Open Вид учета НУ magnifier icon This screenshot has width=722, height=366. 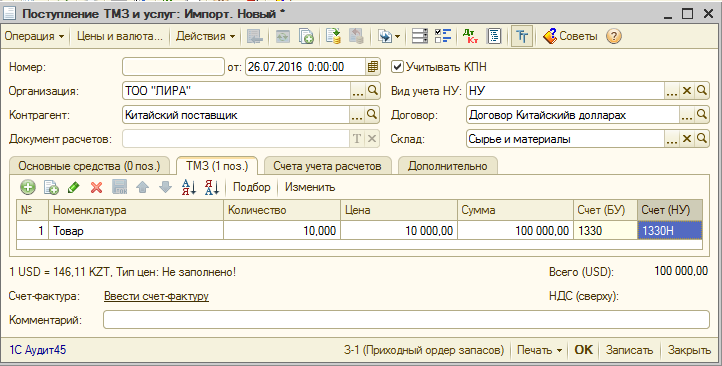pyautogui.click(x=702, y=91)
